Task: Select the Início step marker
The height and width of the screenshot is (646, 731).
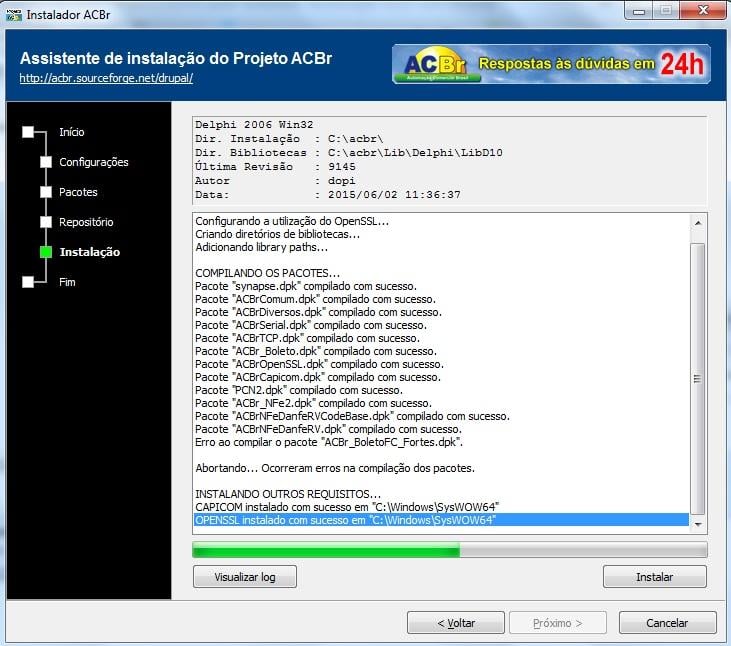Action: [x=28, y=132]
